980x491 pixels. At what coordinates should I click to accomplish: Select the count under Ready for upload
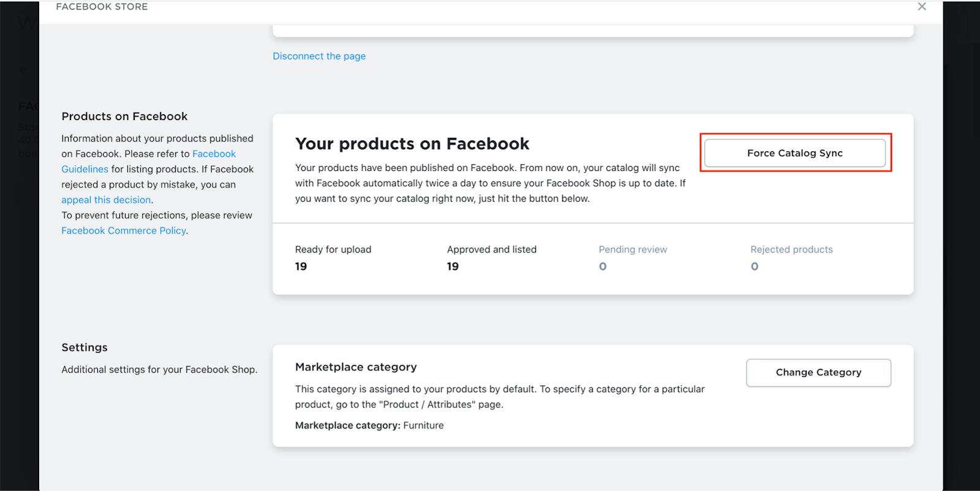pyautogui.click(x=301, y=267)
